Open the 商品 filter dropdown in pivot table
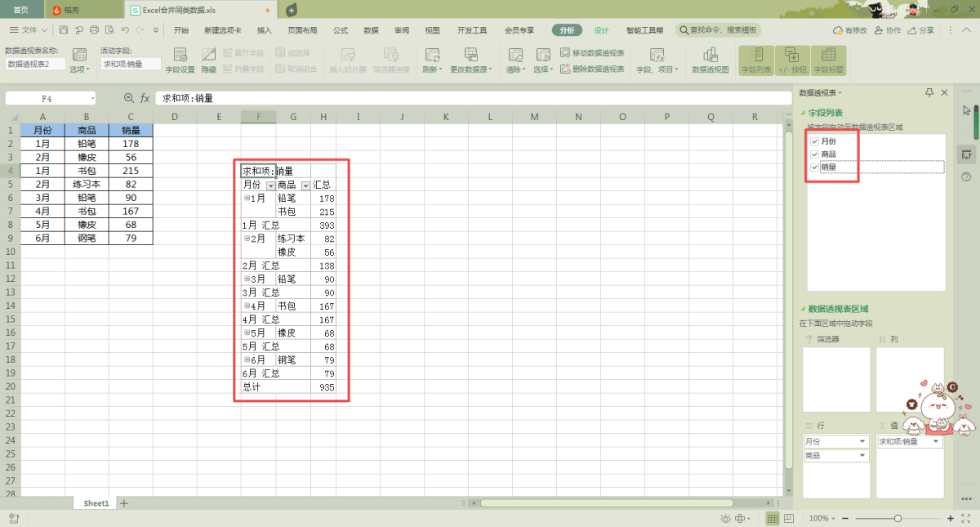 pos(305,185)
